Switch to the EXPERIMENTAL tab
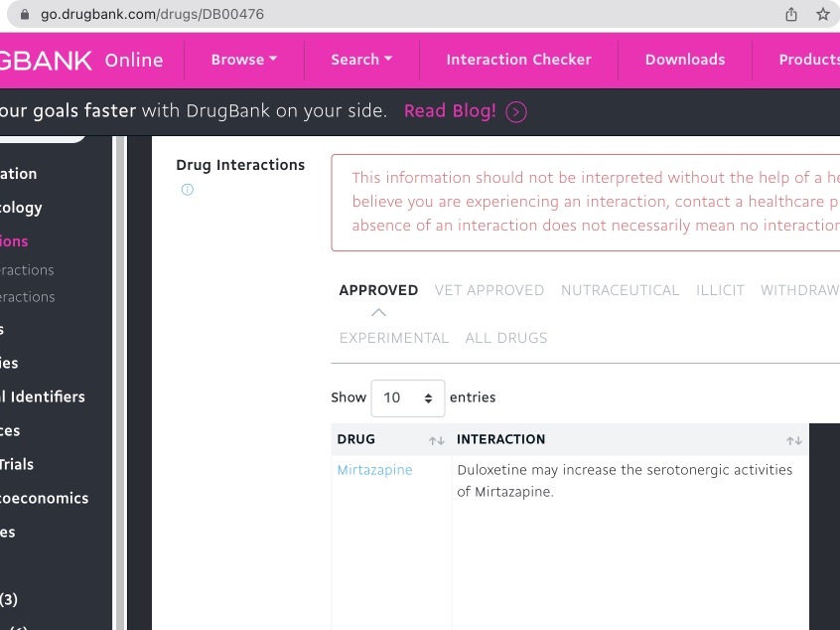 point(394,338)
